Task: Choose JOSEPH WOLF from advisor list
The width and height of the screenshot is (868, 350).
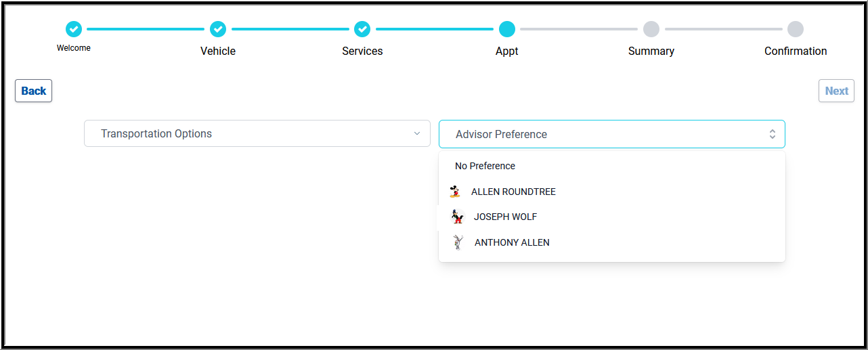Action: pyautogui.click(x=505, y=217)
